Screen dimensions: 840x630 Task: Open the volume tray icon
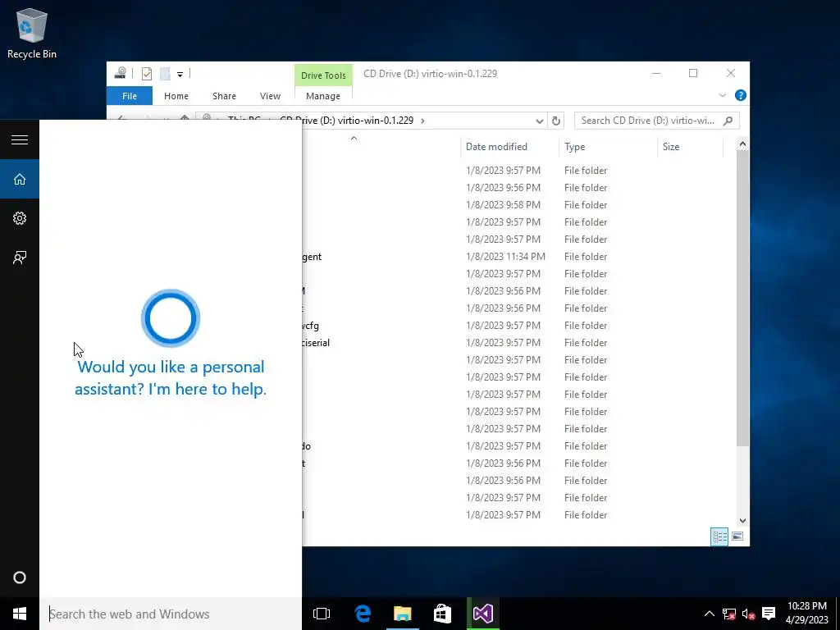point(748,614)
